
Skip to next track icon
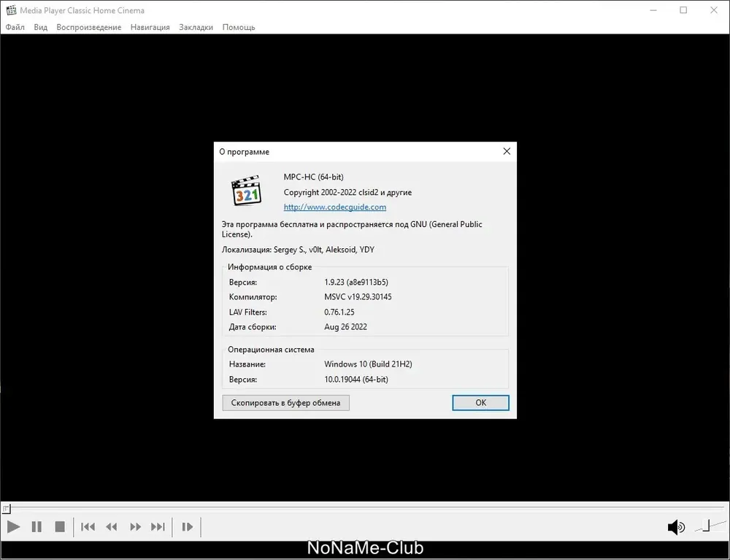point(158,527)
